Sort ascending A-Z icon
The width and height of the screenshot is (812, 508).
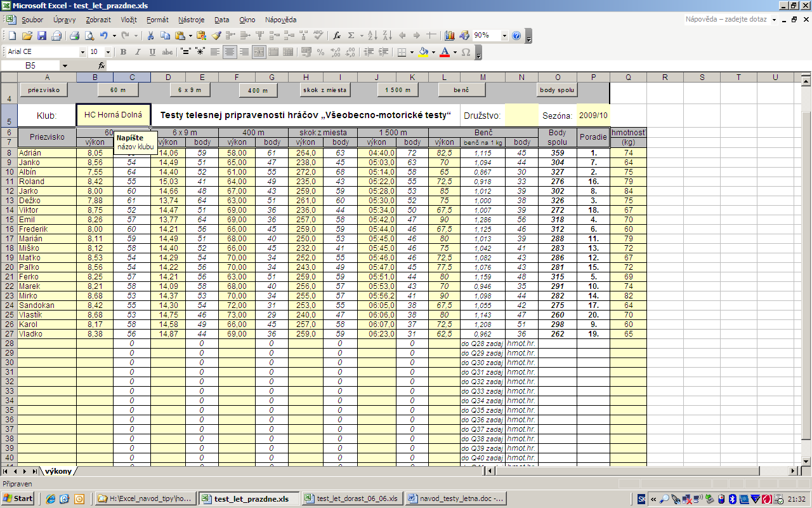pos(372,36)
